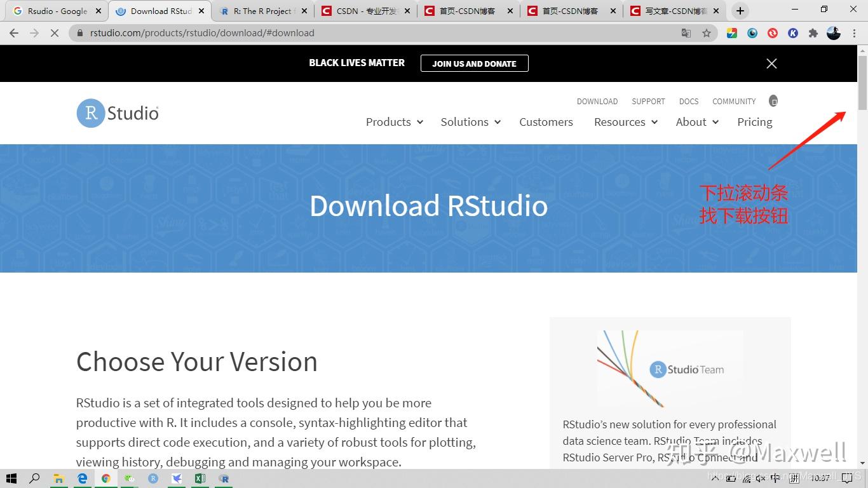Viewport: 868px width, 488px height.
Task: Click the JOIN US AND DONATE button
Action: [474, 63]
